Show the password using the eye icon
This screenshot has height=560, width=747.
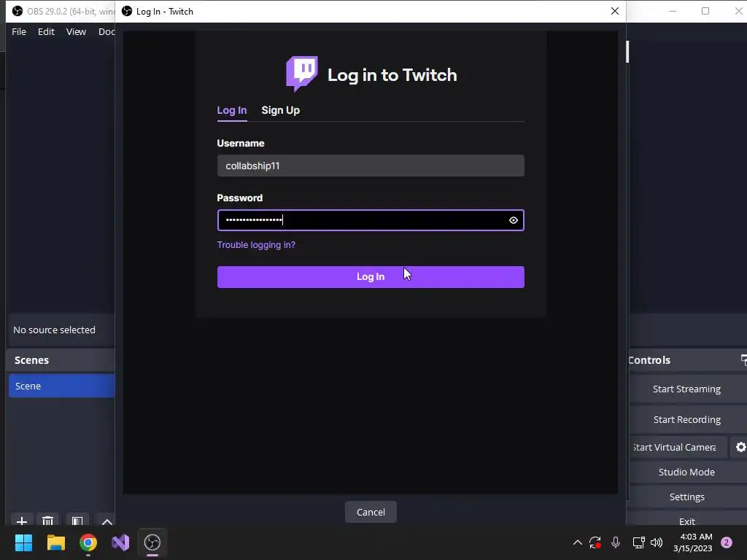coord(513,220)
